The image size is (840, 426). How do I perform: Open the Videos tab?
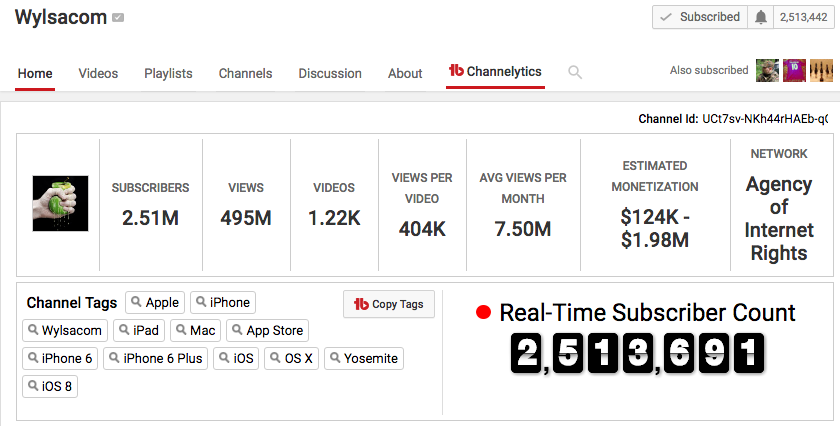point(98,73)
